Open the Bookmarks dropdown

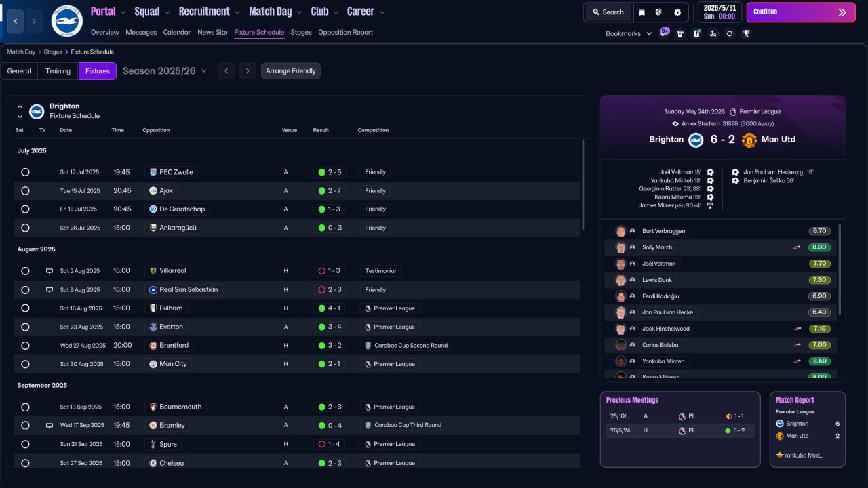(x=629, y=33)
